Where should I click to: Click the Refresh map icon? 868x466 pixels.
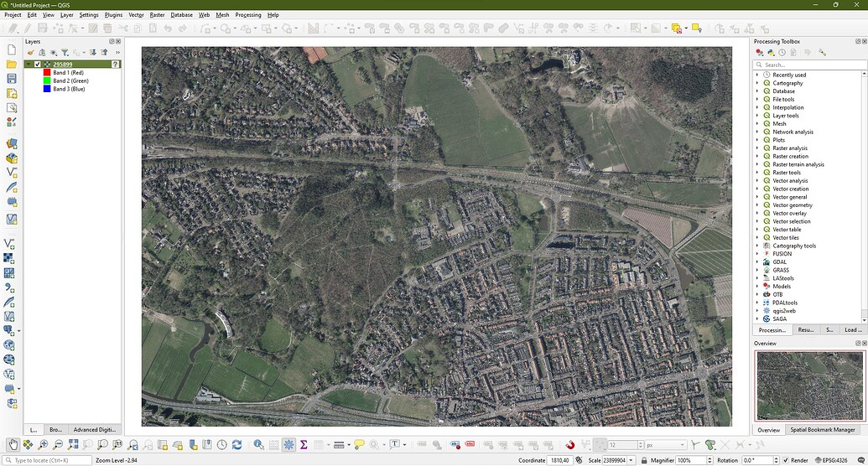pos(236,444)
